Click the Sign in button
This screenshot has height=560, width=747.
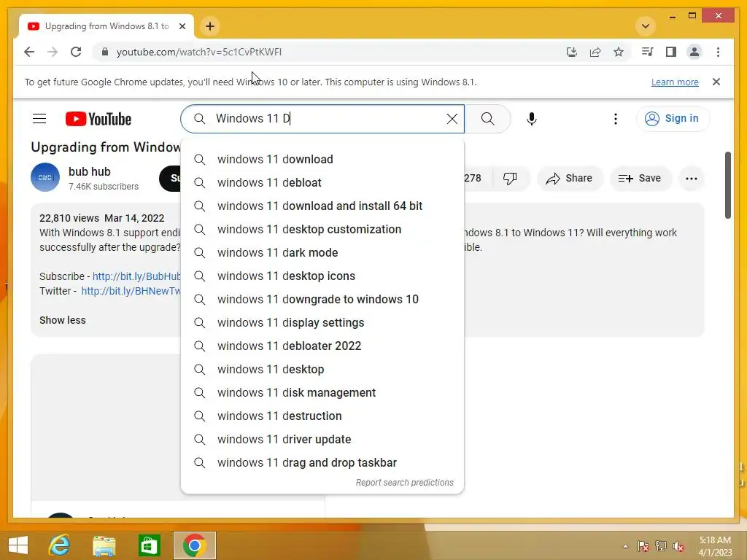pos(673,119)
